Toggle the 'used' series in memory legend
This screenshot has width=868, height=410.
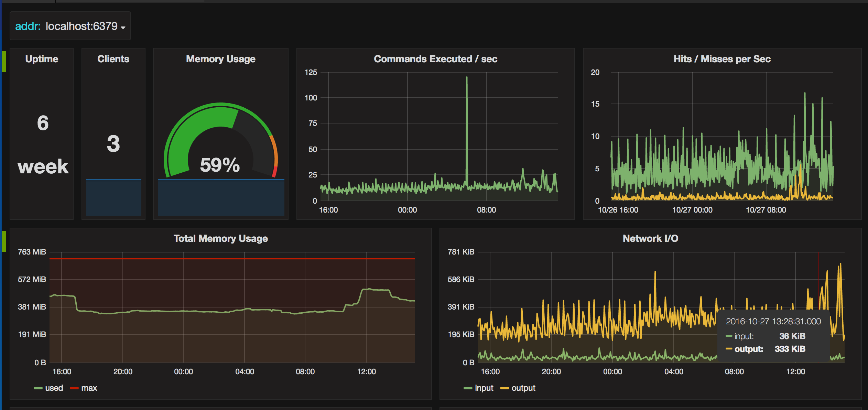(x=54, y=388)
